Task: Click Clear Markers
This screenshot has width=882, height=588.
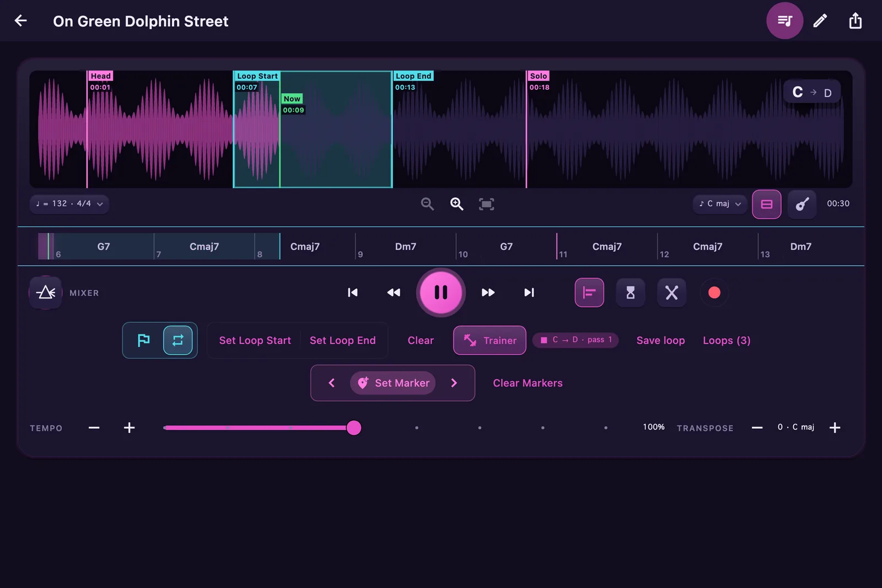Action: click(x=528, y=383)
